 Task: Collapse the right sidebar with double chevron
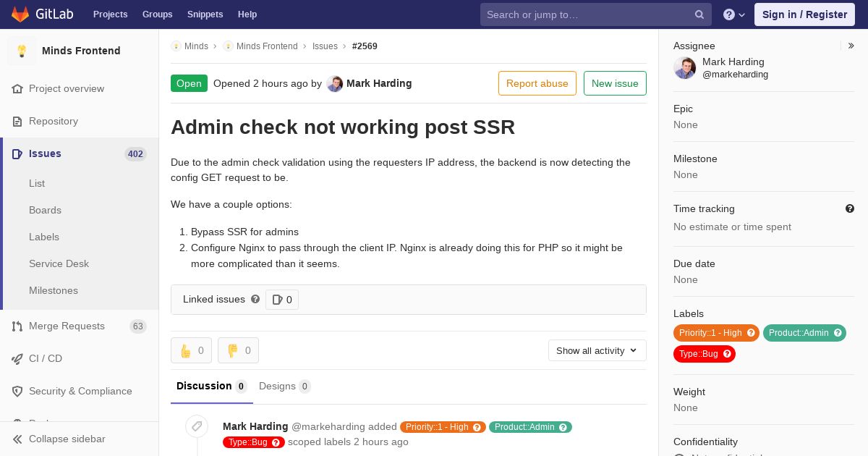click(851, 46)
